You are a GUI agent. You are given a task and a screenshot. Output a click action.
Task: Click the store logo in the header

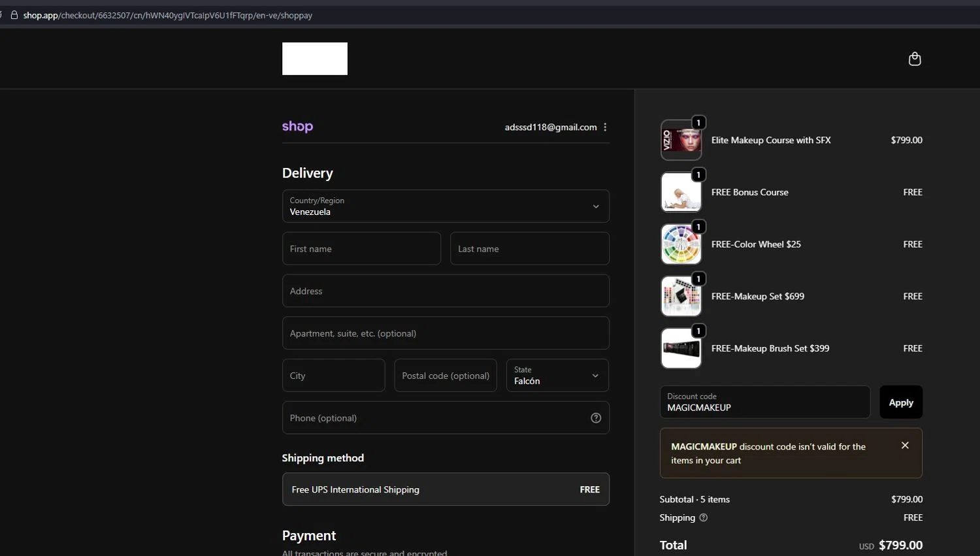tap(315, 59)
